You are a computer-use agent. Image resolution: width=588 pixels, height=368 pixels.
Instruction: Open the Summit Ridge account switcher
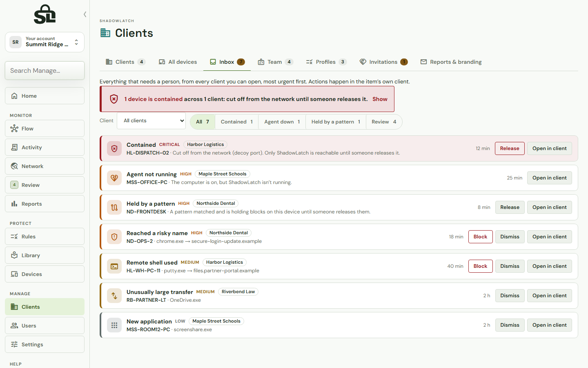point(45,42)
